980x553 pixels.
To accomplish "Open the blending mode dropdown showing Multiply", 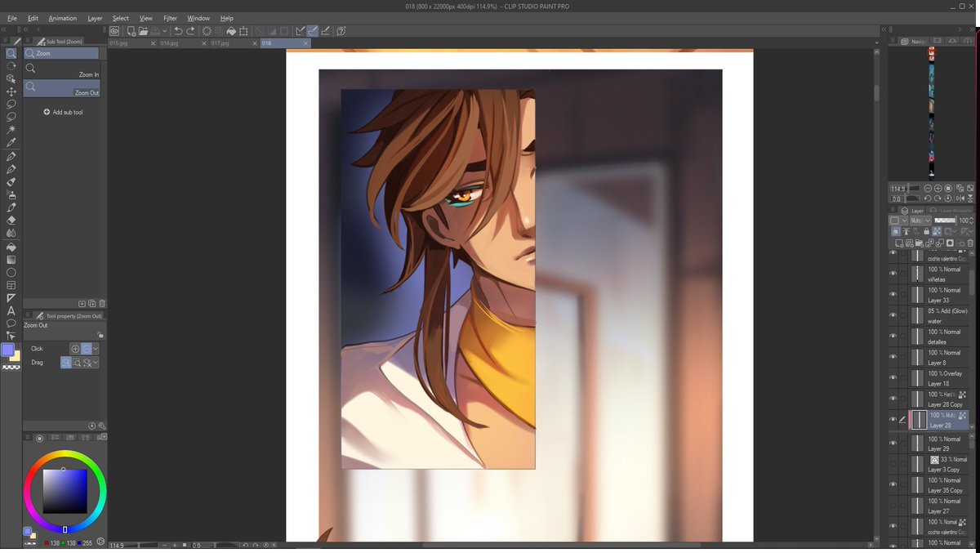I will pyautogui.click(x=920, y=221).
